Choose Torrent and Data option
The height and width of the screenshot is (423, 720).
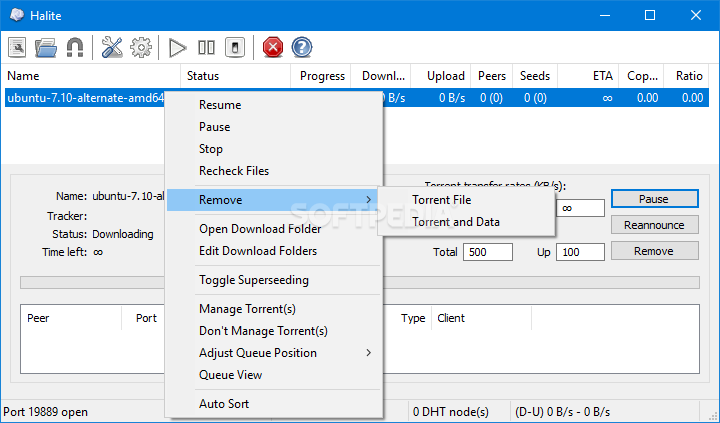pos(466,222)
